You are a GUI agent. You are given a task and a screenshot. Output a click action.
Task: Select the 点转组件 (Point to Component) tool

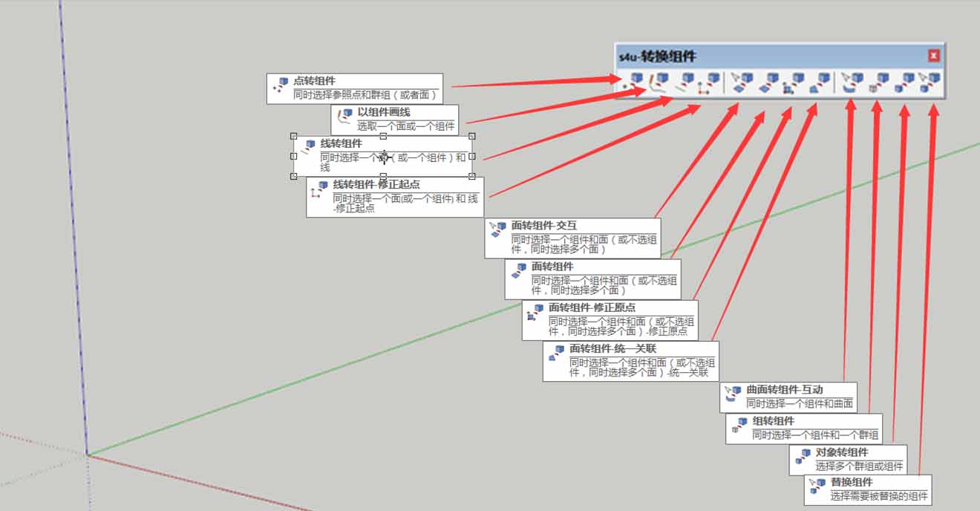tap(631, 82)
